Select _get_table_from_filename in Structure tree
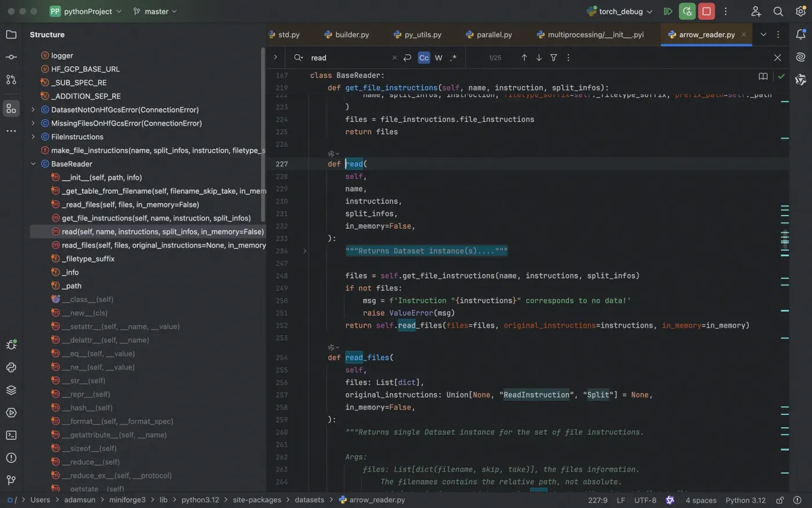Screen dimensions: 812x508 (x=148, y=191)
